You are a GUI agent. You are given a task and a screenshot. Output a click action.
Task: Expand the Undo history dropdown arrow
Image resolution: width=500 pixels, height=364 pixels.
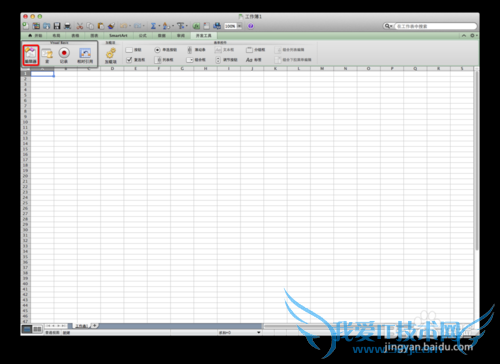coord(130,26)
